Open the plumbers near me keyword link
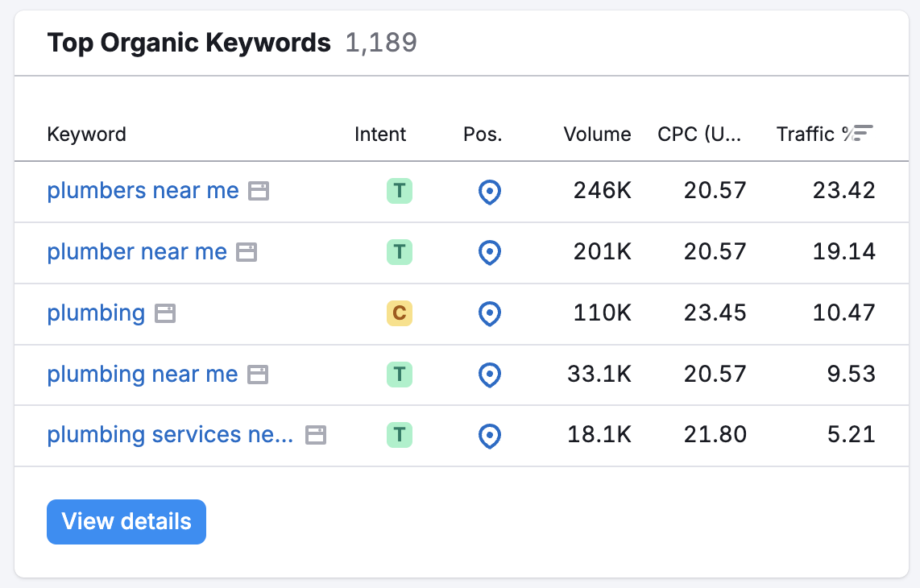920x588 pixels. tap(143, 191)
